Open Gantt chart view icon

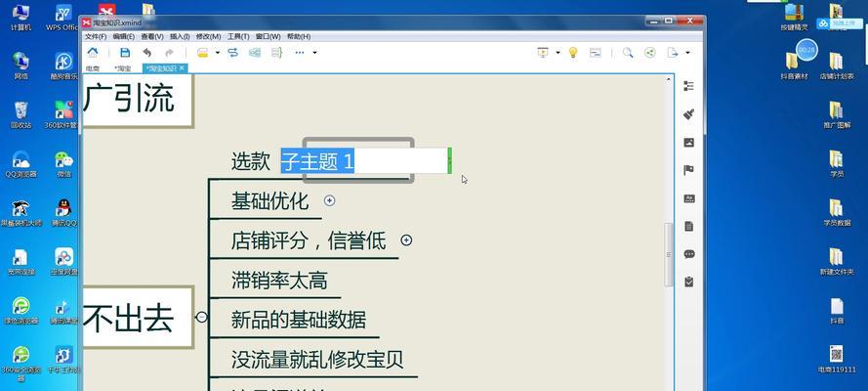coord(595,53)
